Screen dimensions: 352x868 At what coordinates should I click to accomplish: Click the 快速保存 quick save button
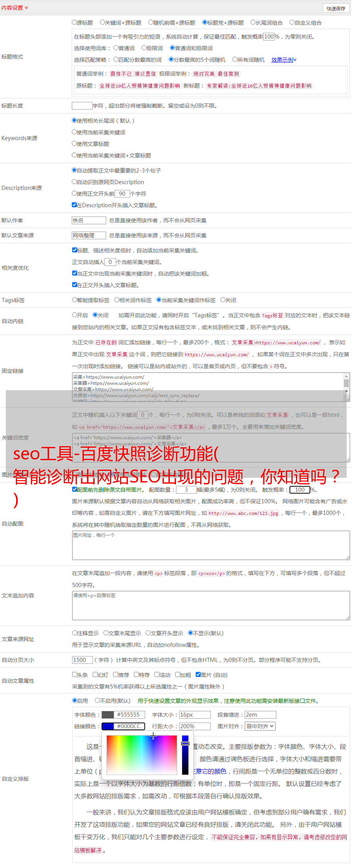336,8
